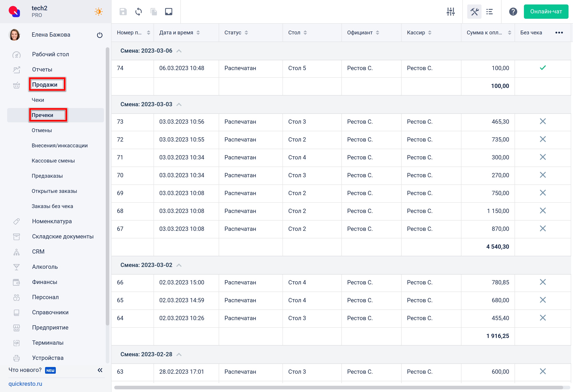Refresh the list with the sync icon
The width and height of the screenshot is (573, 392).
[139, 12]
